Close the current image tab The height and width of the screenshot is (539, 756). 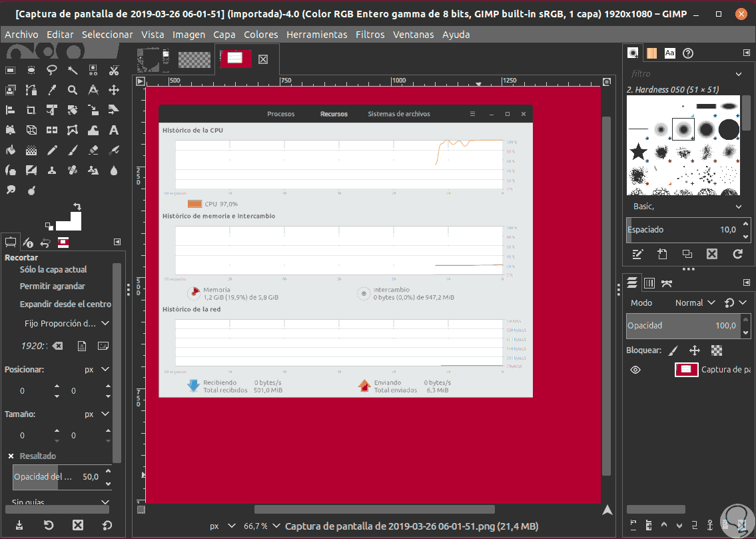[262, 59]
